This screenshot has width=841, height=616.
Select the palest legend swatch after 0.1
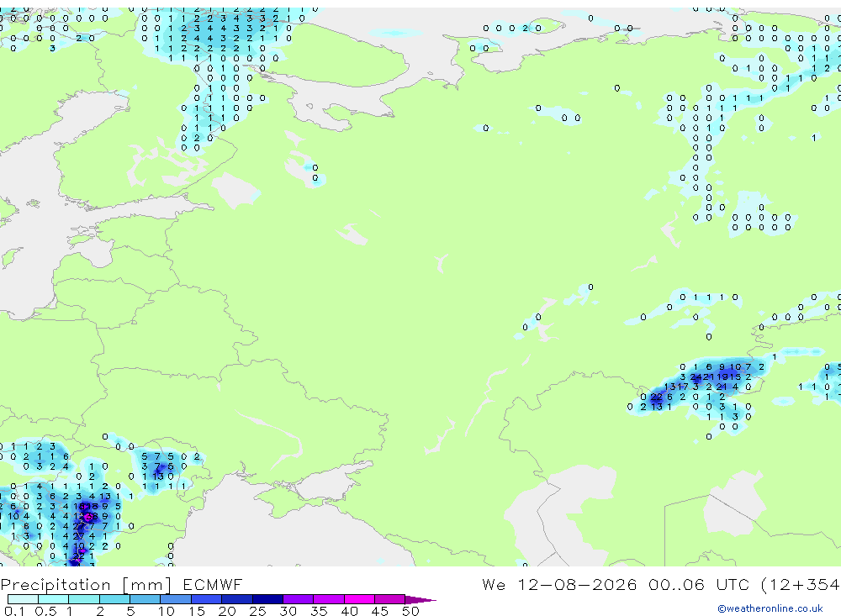(23, 599)
